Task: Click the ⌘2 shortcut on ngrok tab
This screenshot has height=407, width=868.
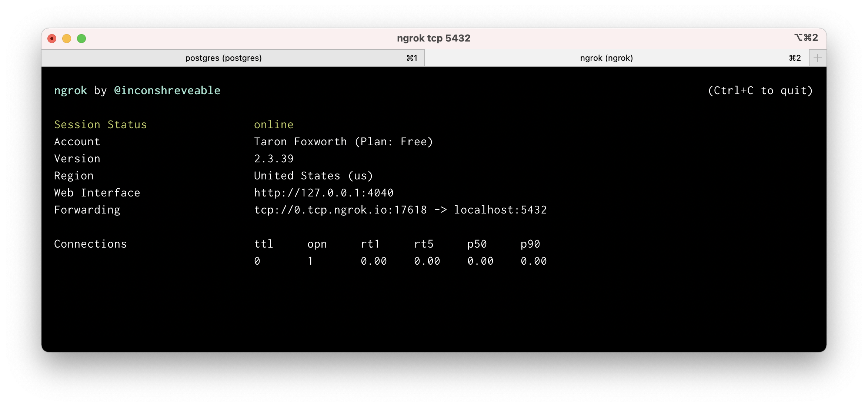Action: [x=795, y=58]
